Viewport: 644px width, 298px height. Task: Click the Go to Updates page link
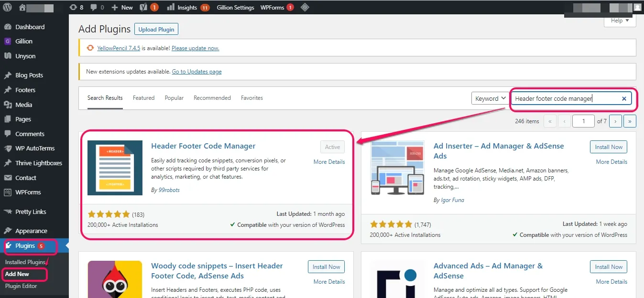coord(196,72)
